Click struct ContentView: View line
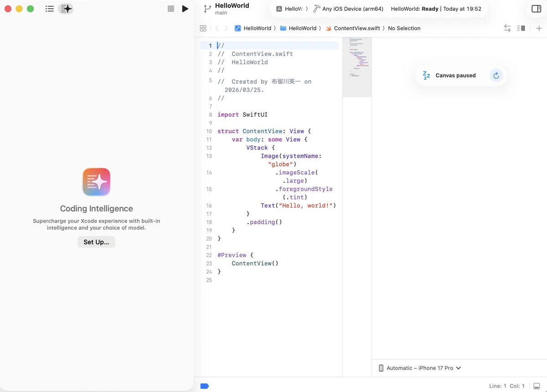The width and height of the screenshot is (547, 392). [x=264, y=131]
